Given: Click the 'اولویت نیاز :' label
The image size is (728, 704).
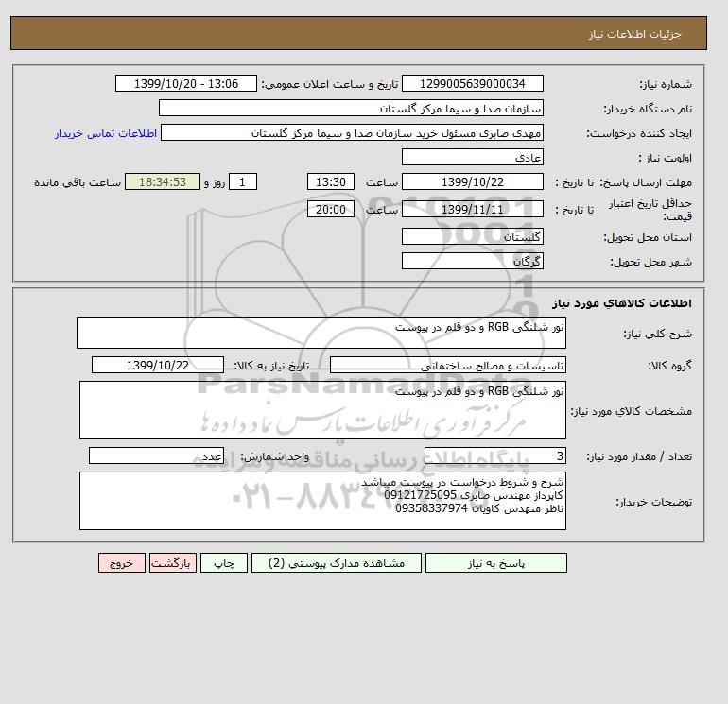Looking at the screenshot, I should 666,158.
